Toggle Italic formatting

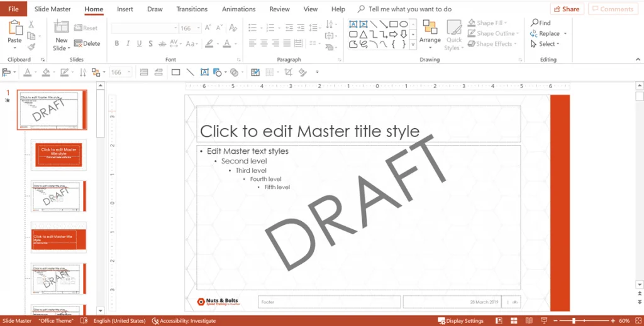(128, 43)
